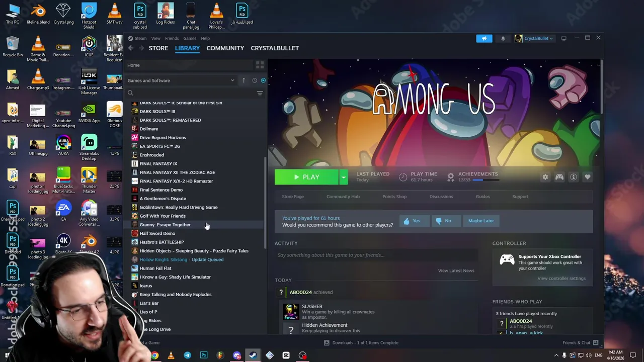Click the Among Us controller layout icon

(559, 177)
